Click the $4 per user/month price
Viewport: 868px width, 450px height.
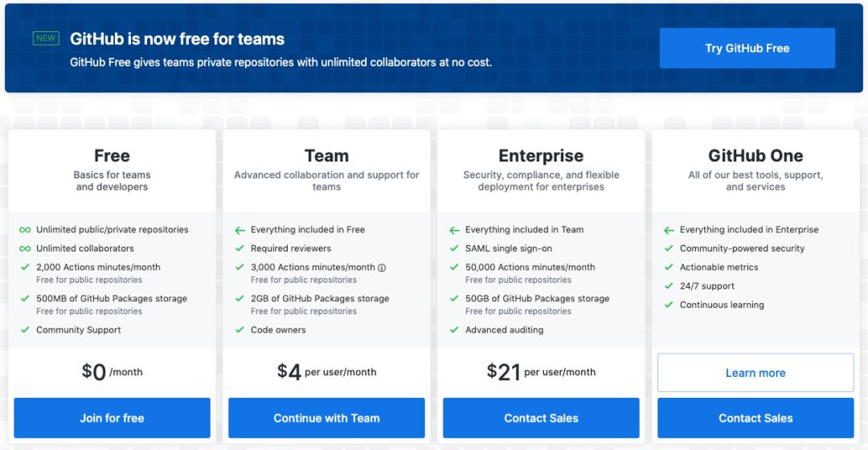(326, 371)
